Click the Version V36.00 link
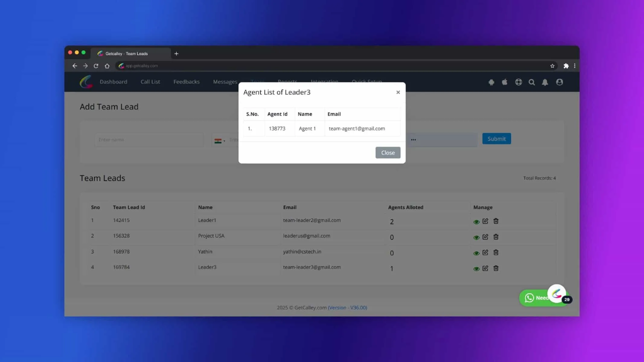This screenshot has width=644, height=362. pyautogui.click(x=348, y=308)
